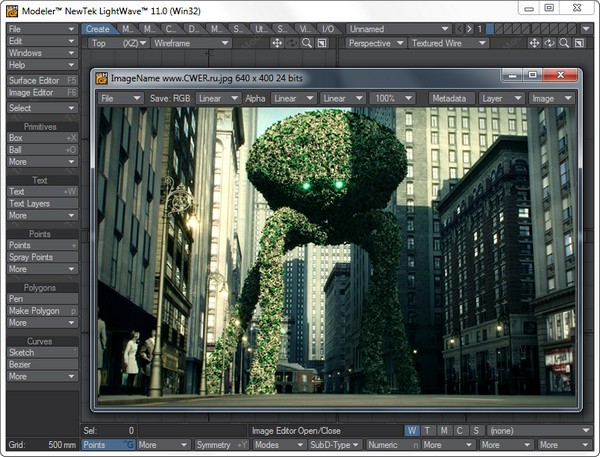Open the Top (XZ) view dropdown
This screenshot has width=600, height=457.
click(x=119, y=43)
